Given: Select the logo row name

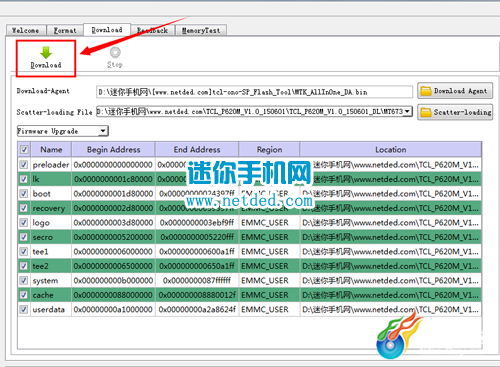Looking at the screenshot, I should 41,223.
